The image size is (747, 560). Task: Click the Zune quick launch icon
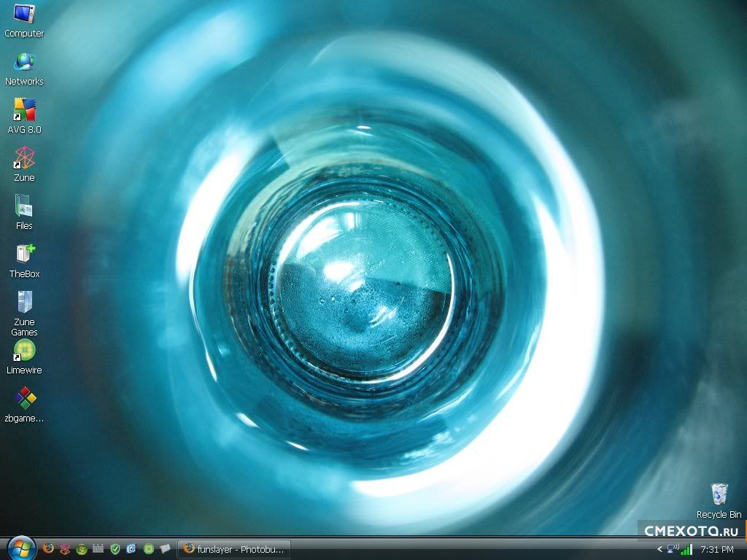coord(65,548)
